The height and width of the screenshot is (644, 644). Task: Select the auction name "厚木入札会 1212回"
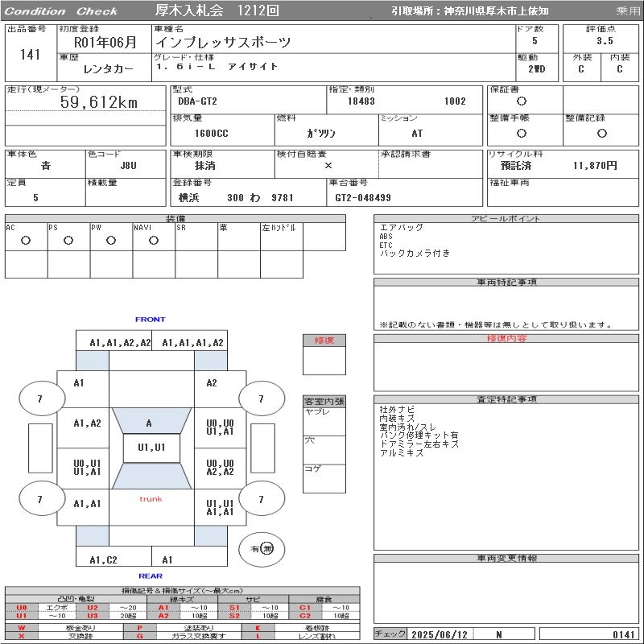pyautogui.click(x=217, y=10)
